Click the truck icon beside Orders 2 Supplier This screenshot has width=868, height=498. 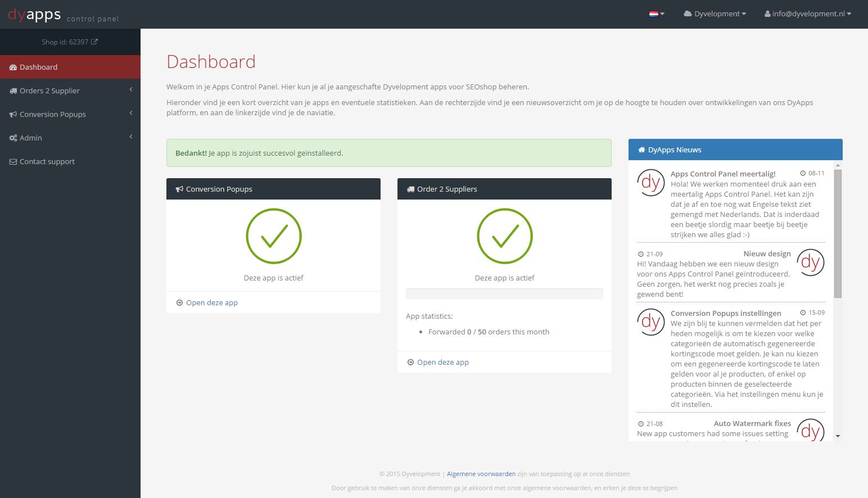13,91
